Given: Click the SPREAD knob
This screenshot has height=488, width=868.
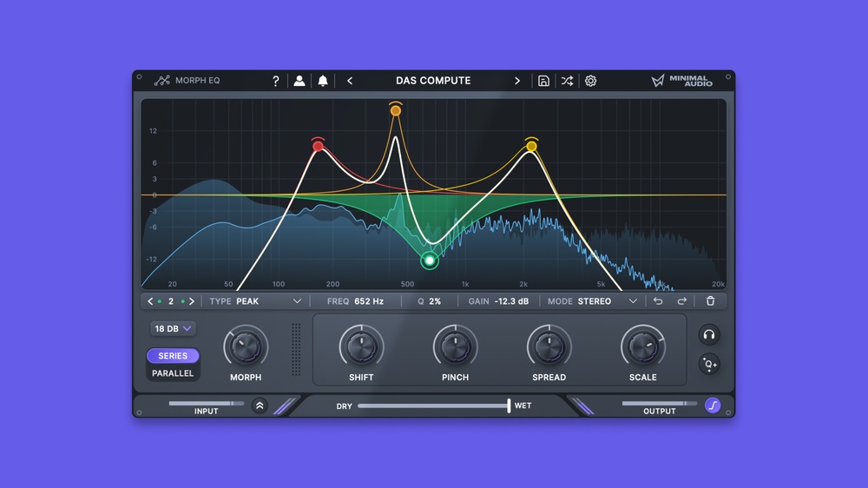Looking at the screenshot, I should point(549,347).
